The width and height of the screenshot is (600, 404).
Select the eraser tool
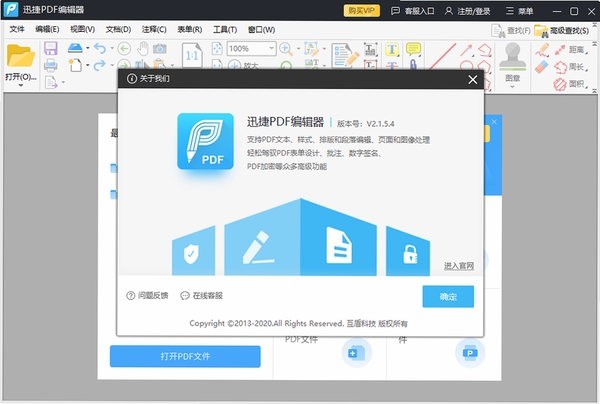tap(541, 67)
